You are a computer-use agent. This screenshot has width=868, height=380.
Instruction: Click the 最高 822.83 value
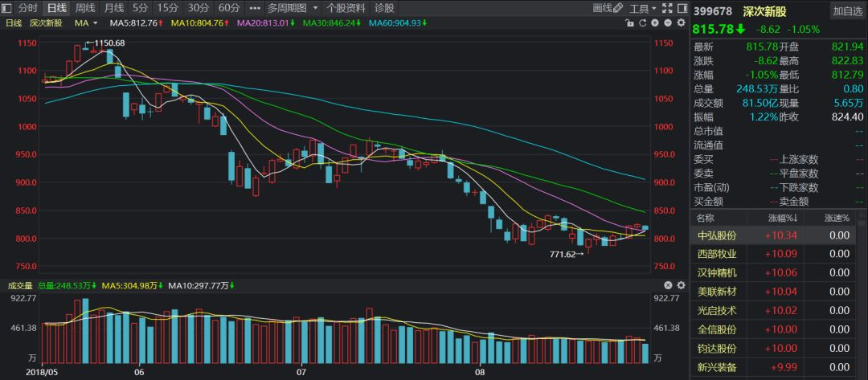click(x=847, y=61)
